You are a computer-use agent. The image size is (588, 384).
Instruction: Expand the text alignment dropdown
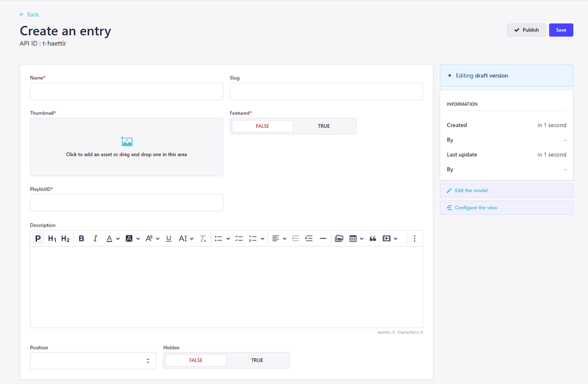coord(285,239)
